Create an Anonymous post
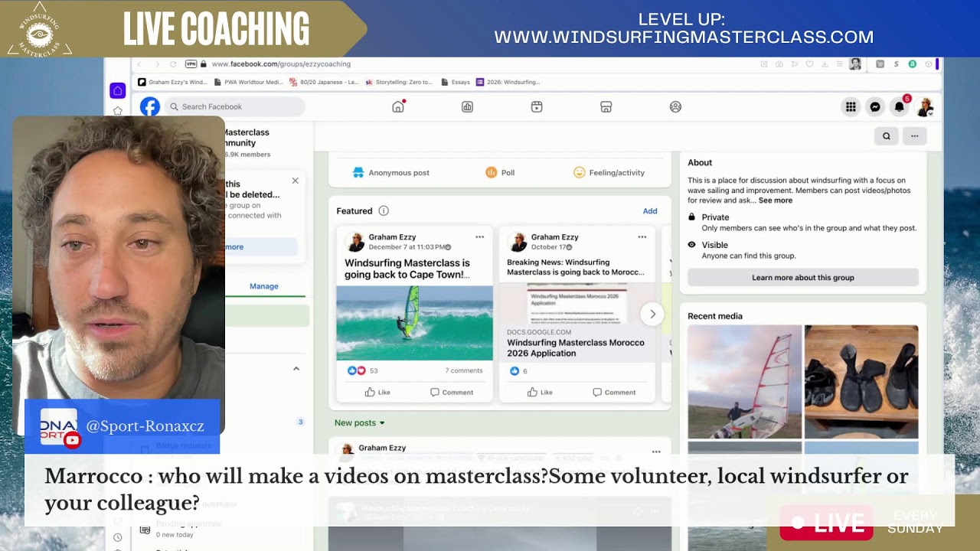Viewport: 980px width, 551px height. [390, 173]
